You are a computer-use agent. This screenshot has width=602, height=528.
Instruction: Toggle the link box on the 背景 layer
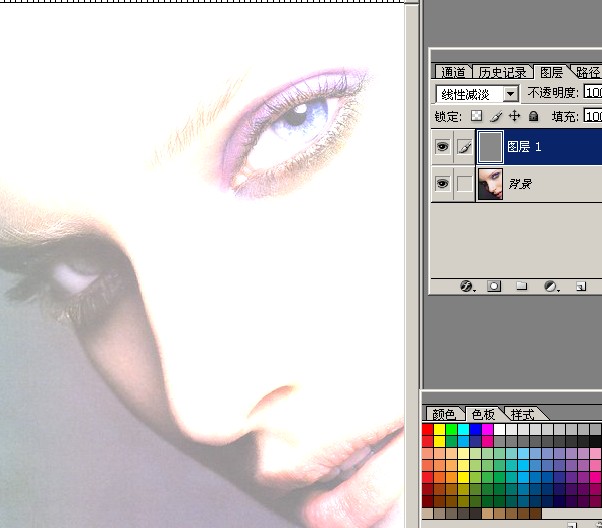pos(465,184)
